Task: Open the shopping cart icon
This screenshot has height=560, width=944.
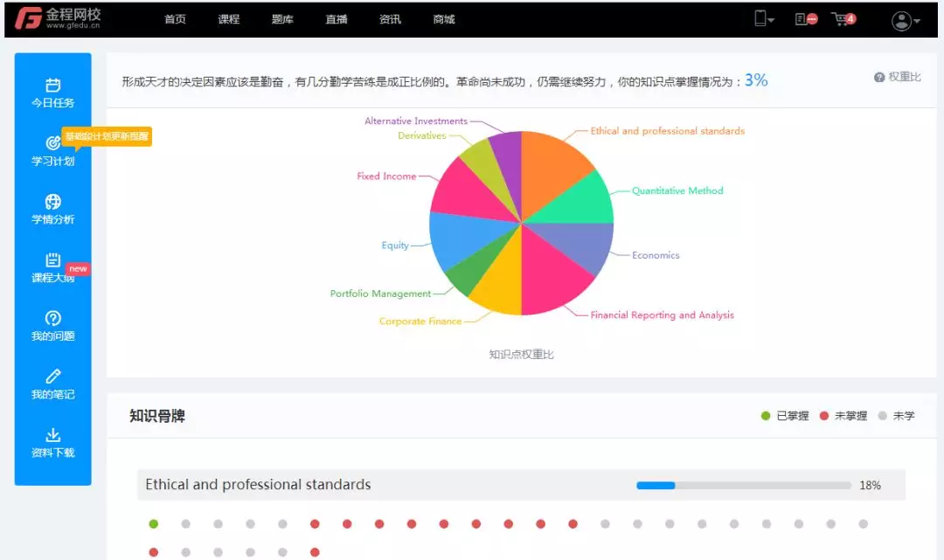Action: [x=843, y=18]
